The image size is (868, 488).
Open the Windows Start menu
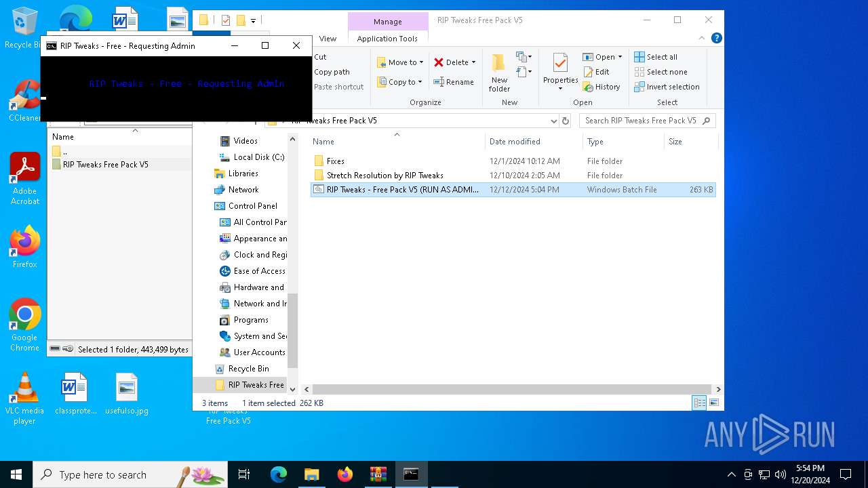tap(16, 474)
